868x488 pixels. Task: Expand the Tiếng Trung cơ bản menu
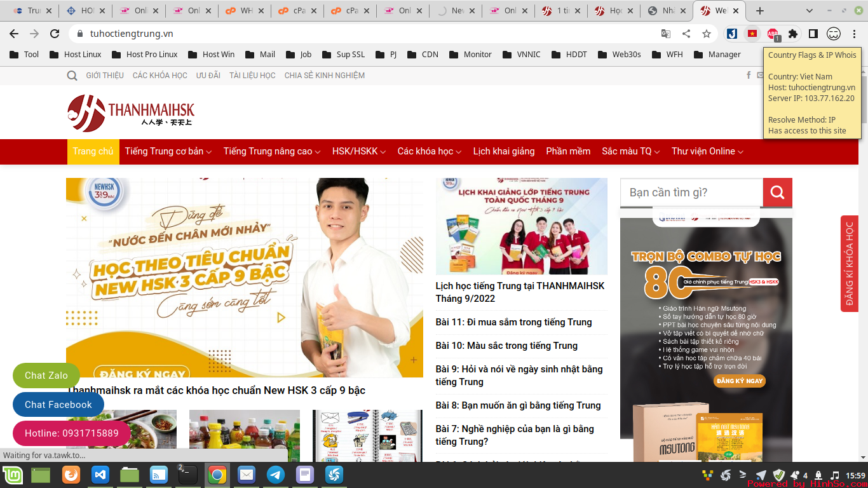(168, 151)
